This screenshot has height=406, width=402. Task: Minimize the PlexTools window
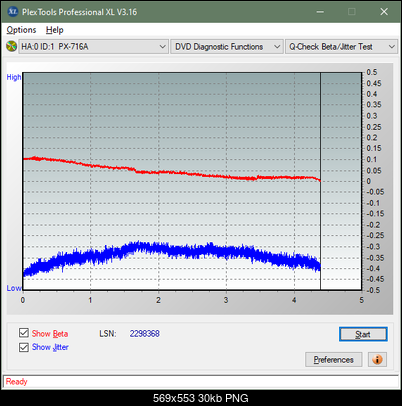(x=320, y=12)
